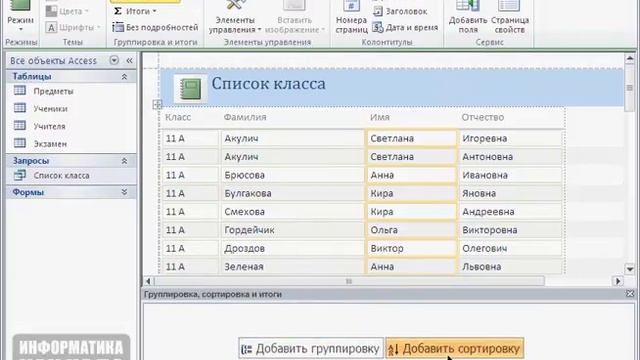Open the Шрифты theme fonts dropdown
Screen dimensions: 640x360
click(x=73, y=27)
